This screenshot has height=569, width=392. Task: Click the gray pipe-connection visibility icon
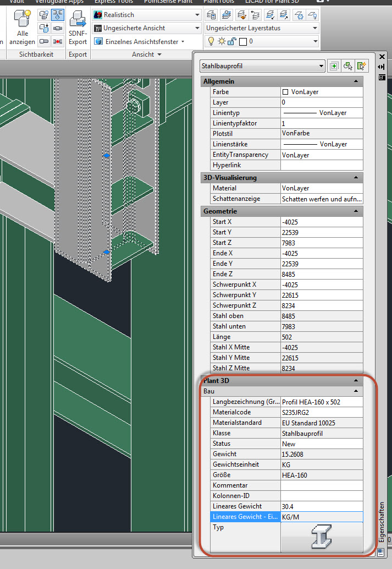pos(58,28)
